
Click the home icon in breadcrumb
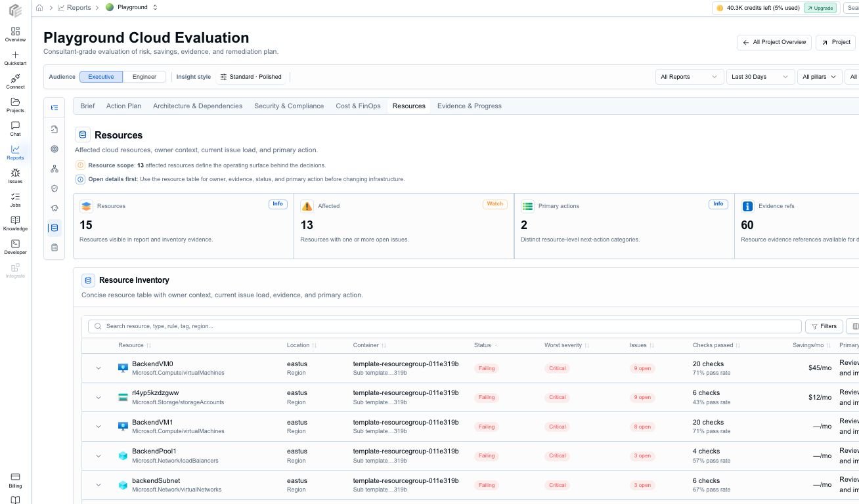pyautogui.click(x=39, y=8)
